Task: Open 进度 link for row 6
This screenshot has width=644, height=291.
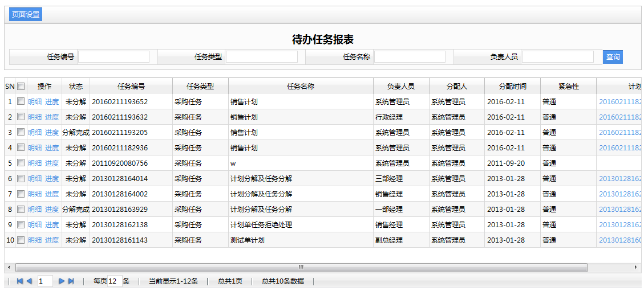Action: pos(52,178)
